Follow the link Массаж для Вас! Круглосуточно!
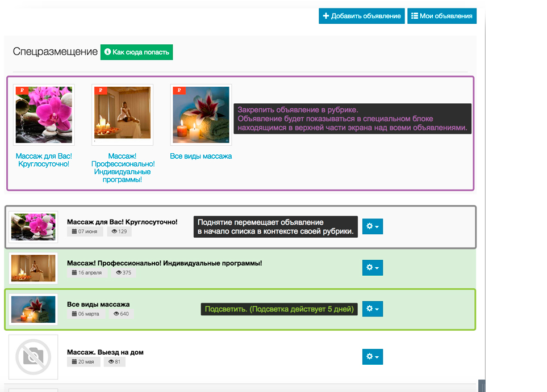The height and width of the screenshot is (392, 547). click(44, 160)
